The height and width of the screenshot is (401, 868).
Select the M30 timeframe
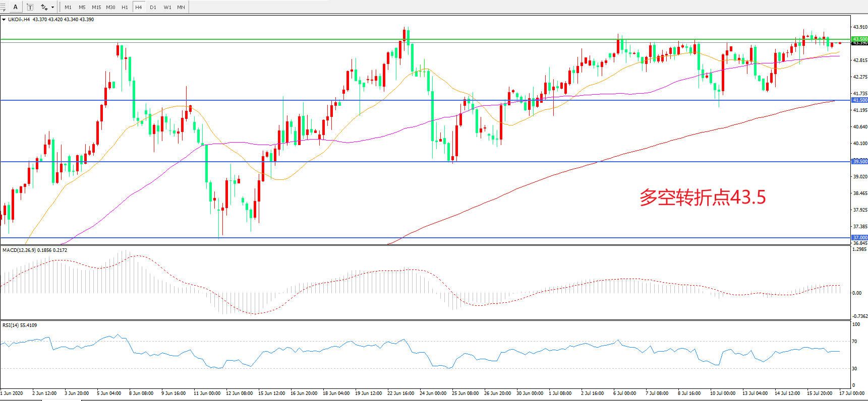point(110,7)
